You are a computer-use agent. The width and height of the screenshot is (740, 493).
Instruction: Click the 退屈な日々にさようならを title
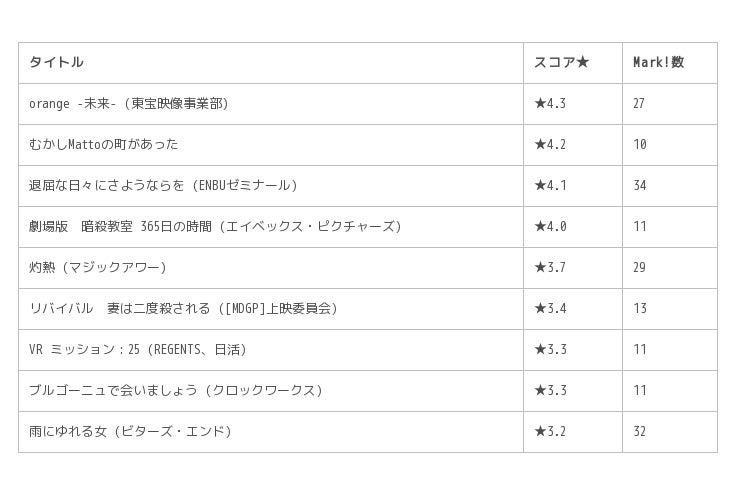[x=163, y=185]
